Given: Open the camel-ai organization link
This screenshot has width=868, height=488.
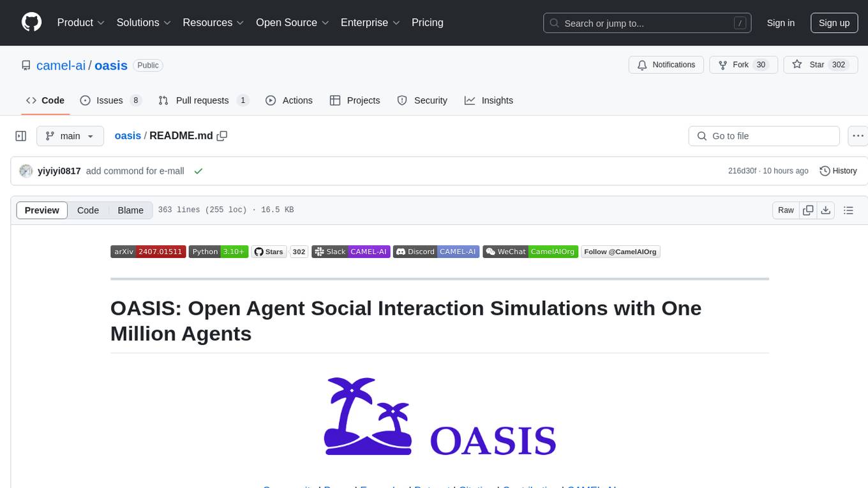Looking at the screenshot, I should tap(61, 65).
